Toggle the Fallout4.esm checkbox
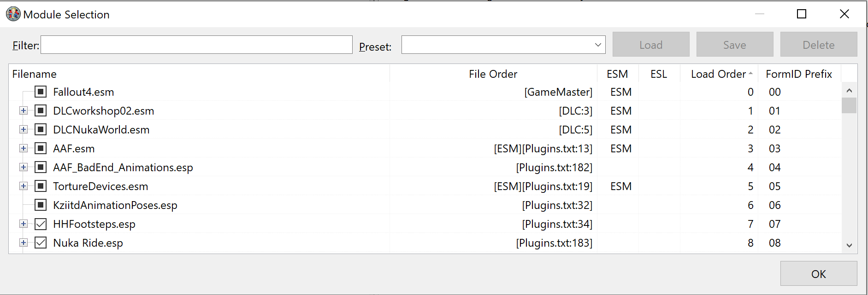 click(41, 92)
